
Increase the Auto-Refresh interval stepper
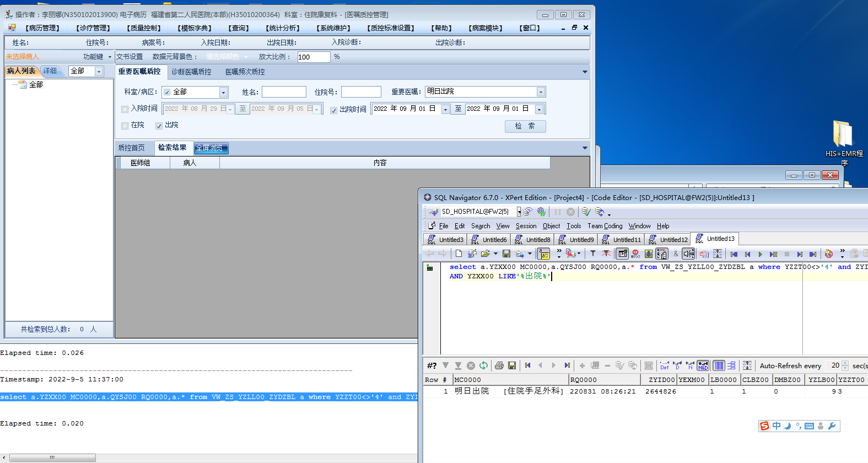pos(845,363)
